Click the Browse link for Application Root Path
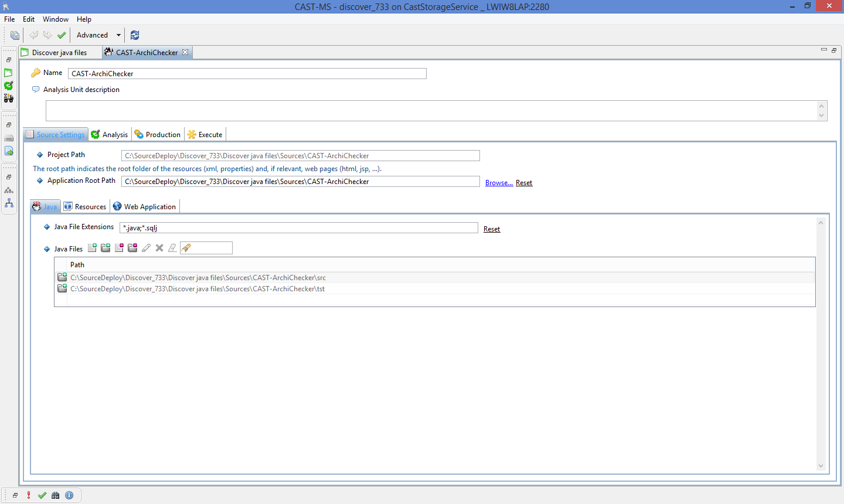The image size is (844, 504). (x=499, y=183)
